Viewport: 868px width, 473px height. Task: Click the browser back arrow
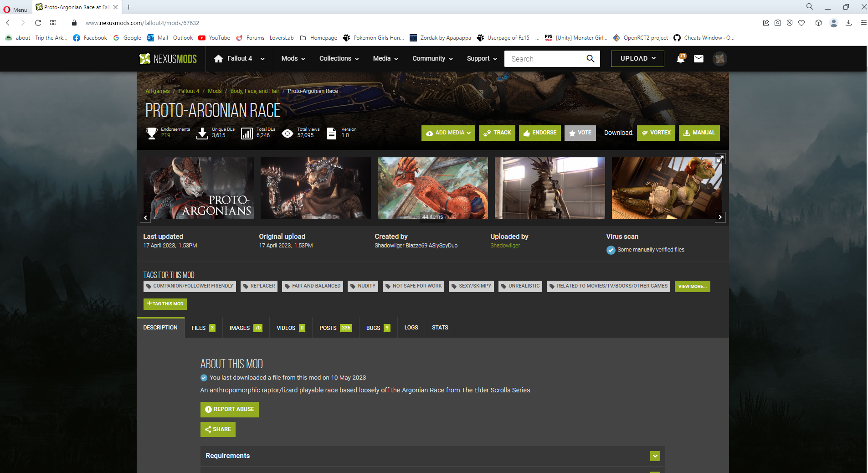pos(8,23)
